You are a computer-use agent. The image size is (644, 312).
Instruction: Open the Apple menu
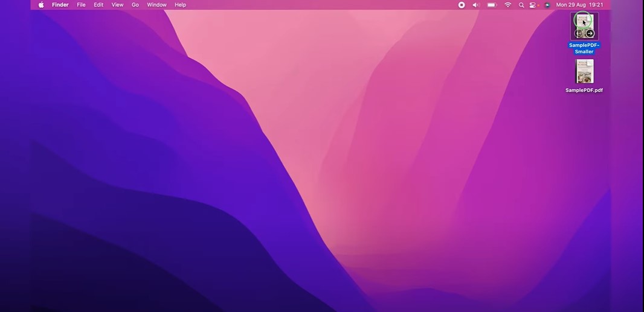click(x=41, y=5)
